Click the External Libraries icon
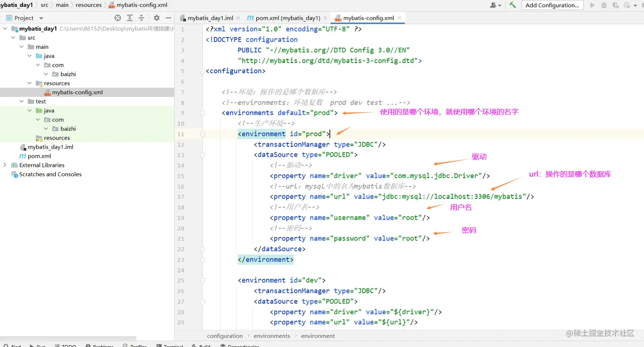 click(14, 165)
